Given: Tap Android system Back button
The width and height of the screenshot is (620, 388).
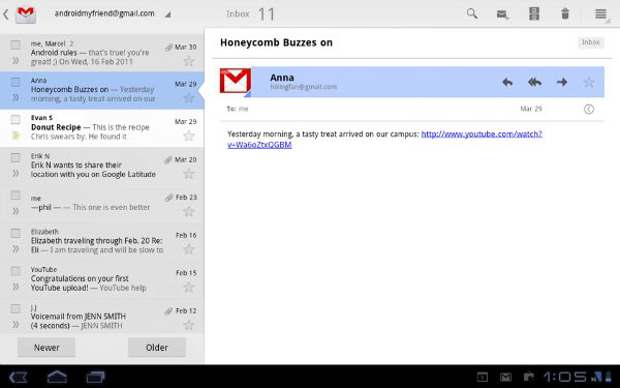Looking at the screenshot, I should (18, 377).
